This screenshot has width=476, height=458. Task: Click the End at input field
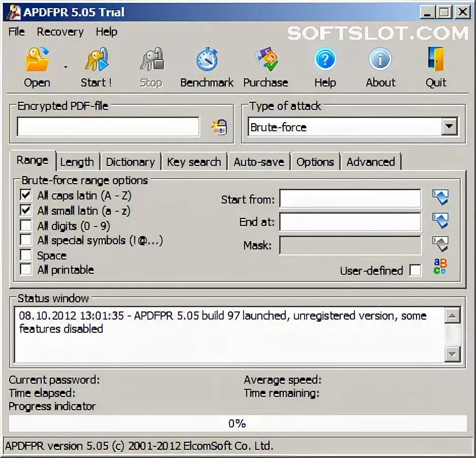tap(350, 222)
